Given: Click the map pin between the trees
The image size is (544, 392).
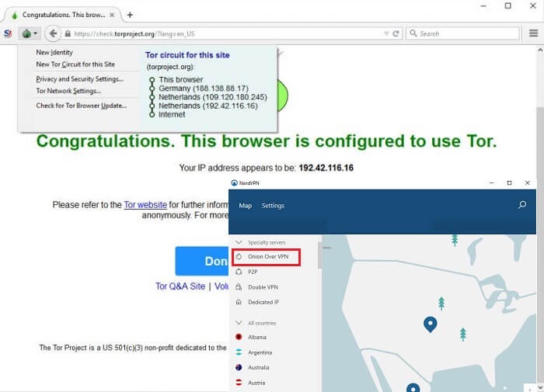Looking at the screenshot, I should tap(431, 324).
